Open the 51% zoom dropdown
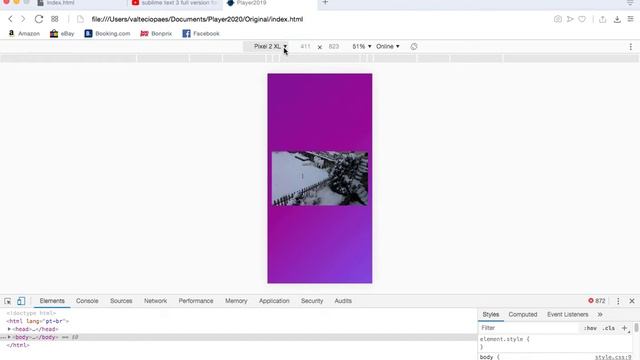Screen dimensions: 640x360 point(362,47)
